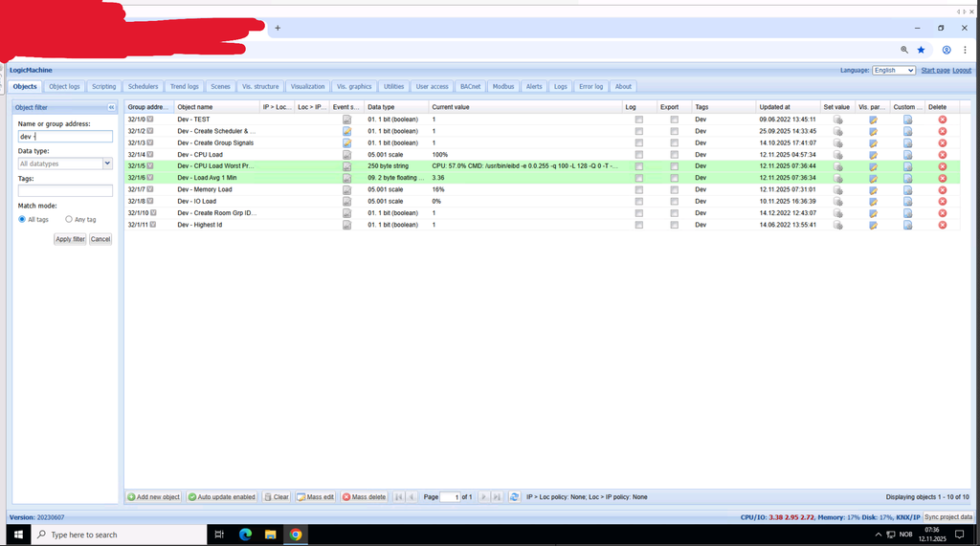Expand group address 32/1/0 dropdown arrow
Image resolution: width=980 pixels, height=546 pixels.
click(x=150, y=120)
